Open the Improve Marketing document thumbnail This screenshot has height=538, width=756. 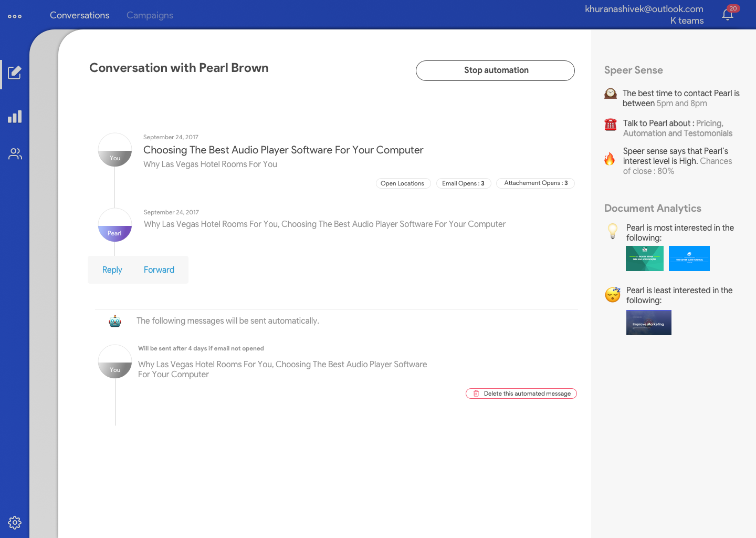pyautogui.click(x=648, y=323)
